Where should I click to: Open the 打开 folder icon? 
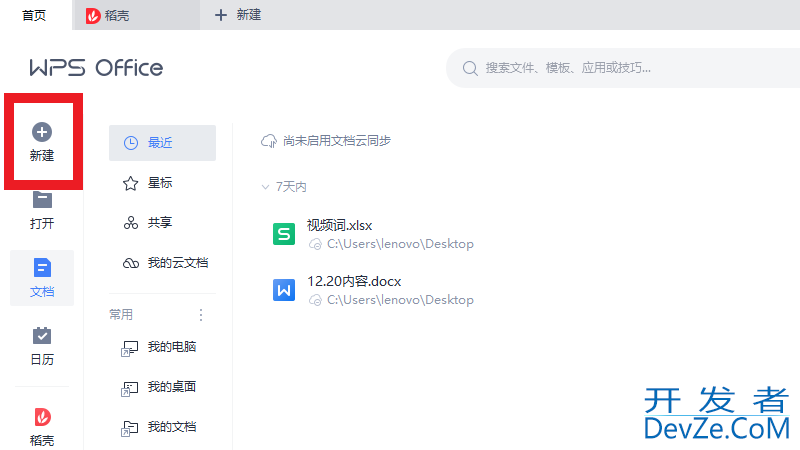coord(42,199)
